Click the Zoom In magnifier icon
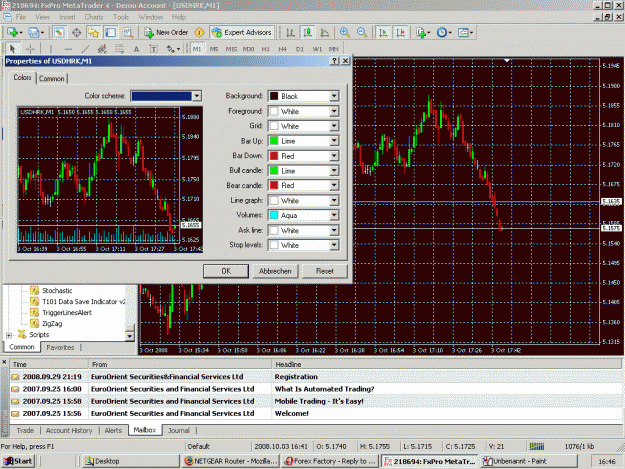 345,33
